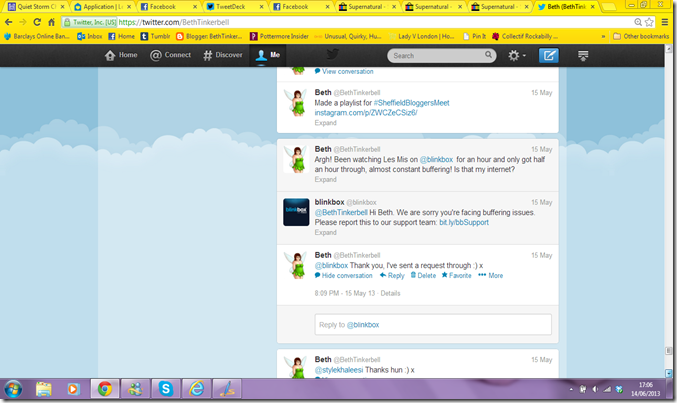Image resolution: width=677 pixels, height=403 pixels.
Task: Expand the blinkbox reply tweet
Action: (326, 232)
